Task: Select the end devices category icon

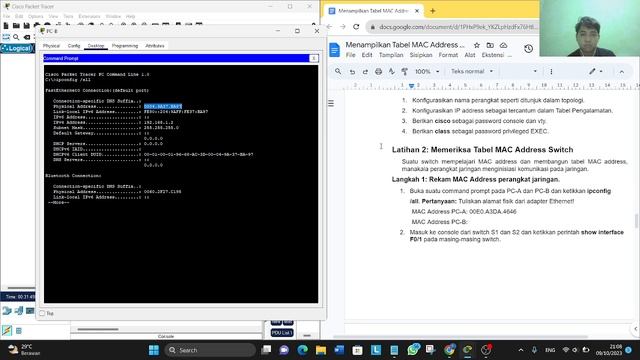Action: (19, 311)
